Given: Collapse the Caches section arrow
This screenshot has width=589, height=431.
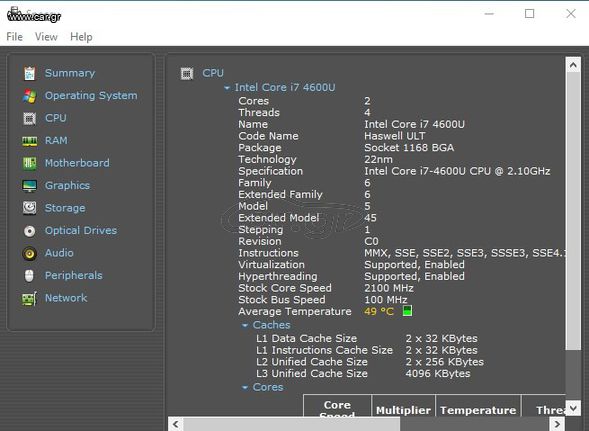Looking at the screenshot, I should pyautogui.click(x=245, y=325).
